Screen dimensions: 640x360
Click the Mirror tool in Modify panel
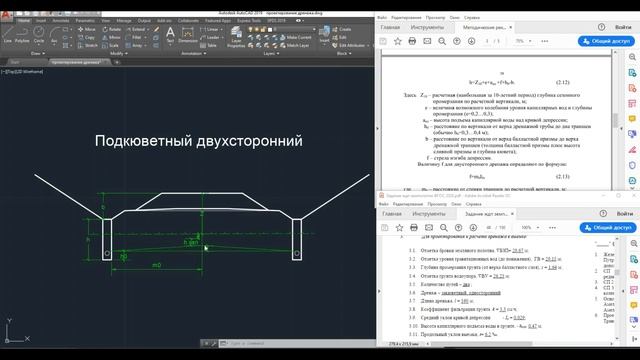click(x=111, y=38)
